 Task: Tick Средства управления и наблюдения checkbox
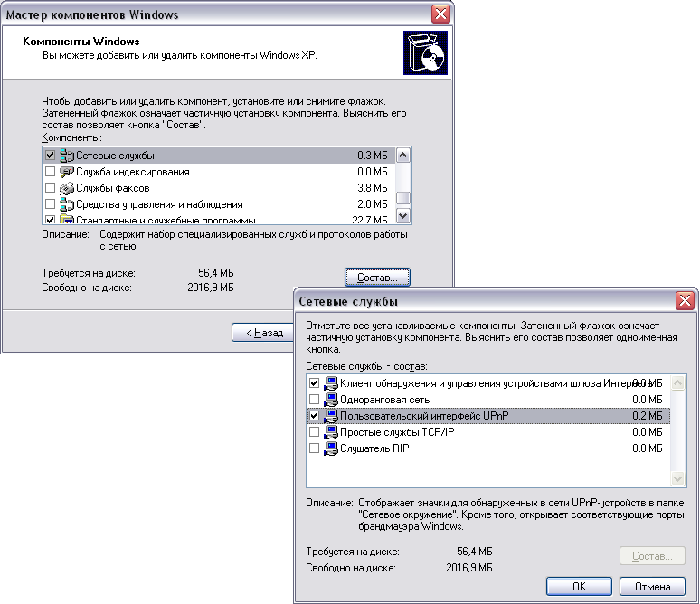(50, 204)
